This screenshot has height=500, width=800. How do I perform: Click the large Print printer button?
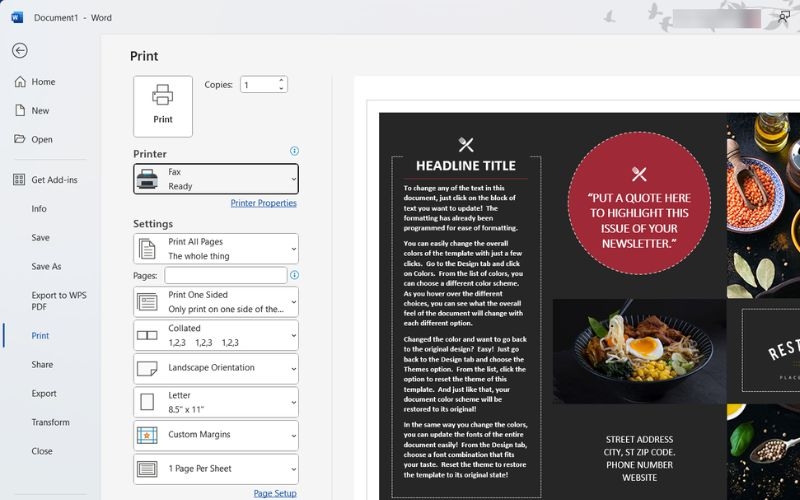[x=163, y=107]
